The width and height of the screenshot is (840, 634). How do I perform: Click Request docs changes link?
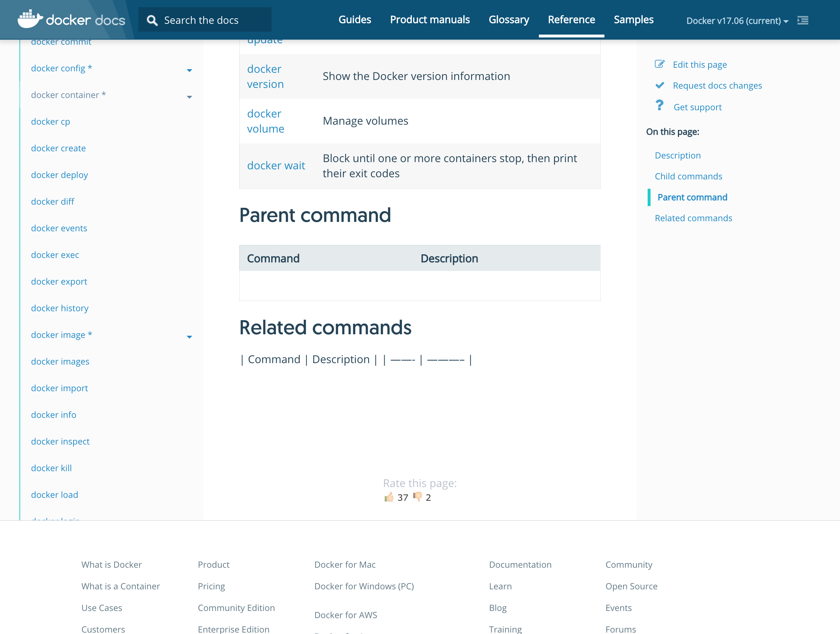(717, 85)
